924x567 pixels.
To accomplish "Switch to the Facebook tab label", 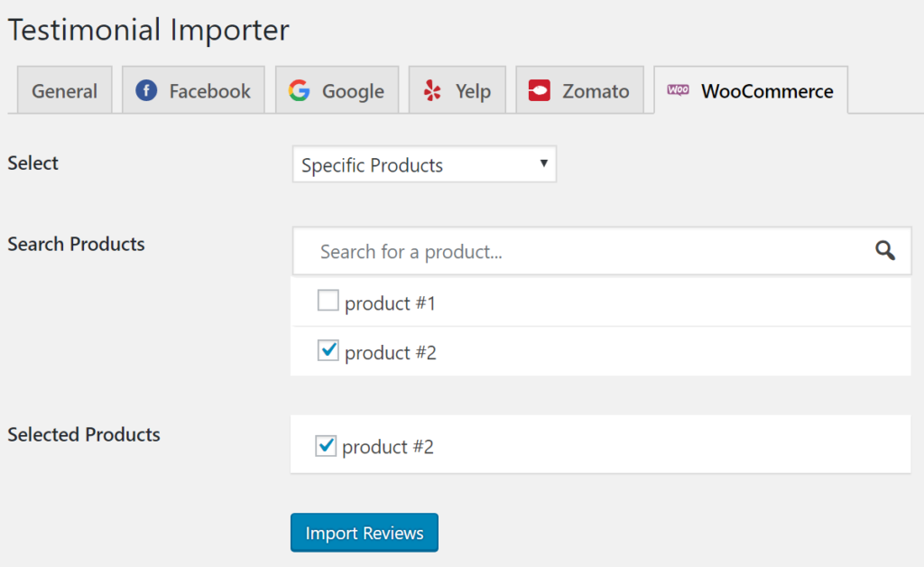I will coord(209,91).
